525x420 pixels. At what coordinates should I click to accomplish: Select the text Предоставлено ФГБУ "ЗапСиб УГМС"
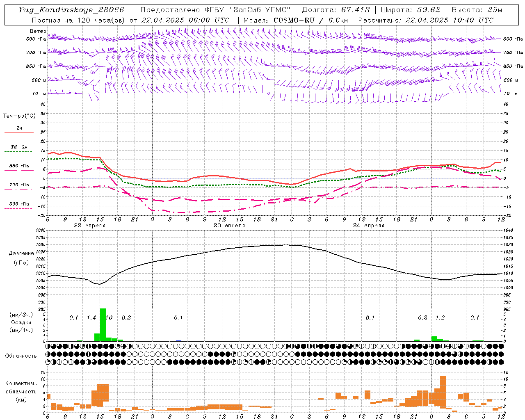[216, 10]
